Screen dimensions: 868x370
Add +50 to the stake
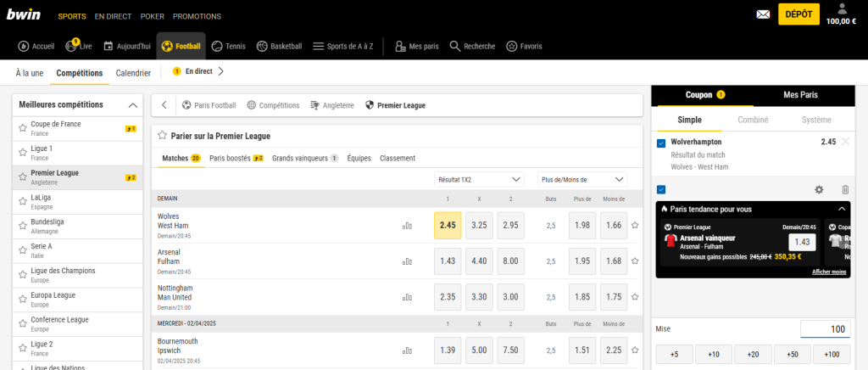793,354
